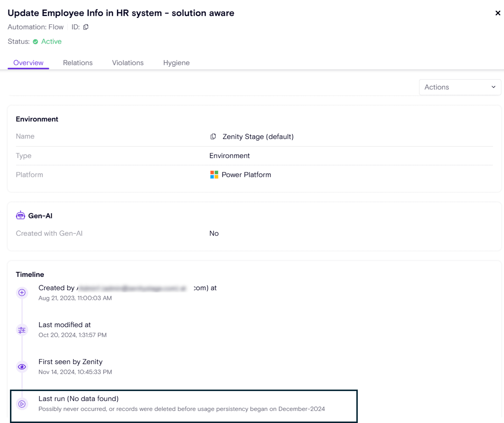Click the 'Gen-AI' section heading
Screen dimensions: 504x423
[40, 216]
